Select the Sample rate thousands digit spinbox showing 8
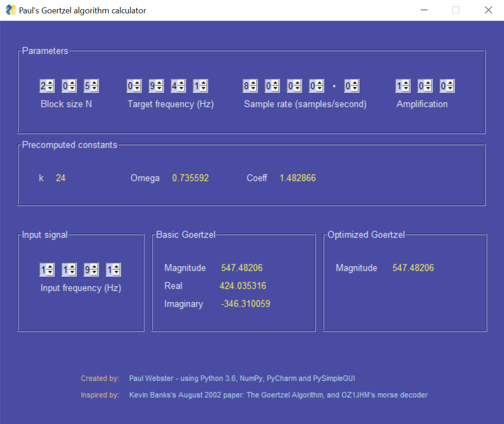504x424 pixels. point(251,86)
